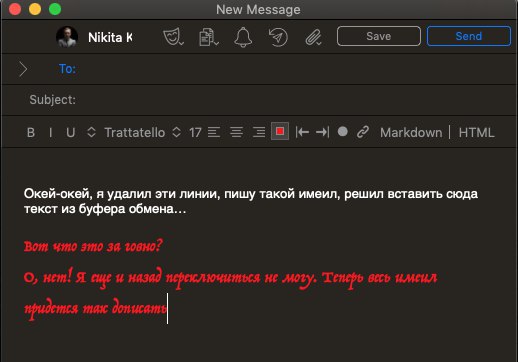Open the red text color swatch
The width and height of the screenshot is (518, 362).
[x=280, y=131]
